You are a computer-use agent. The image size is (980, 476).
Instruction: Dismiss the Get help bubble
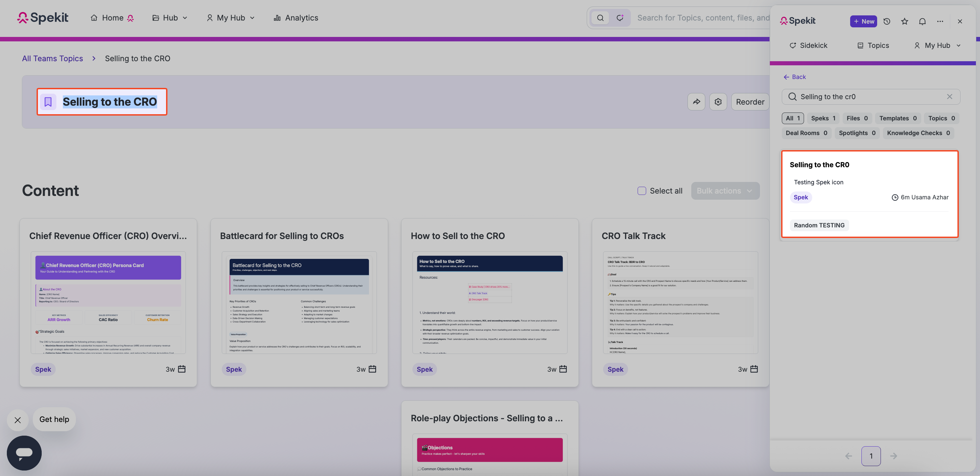[x=17, y=420]
